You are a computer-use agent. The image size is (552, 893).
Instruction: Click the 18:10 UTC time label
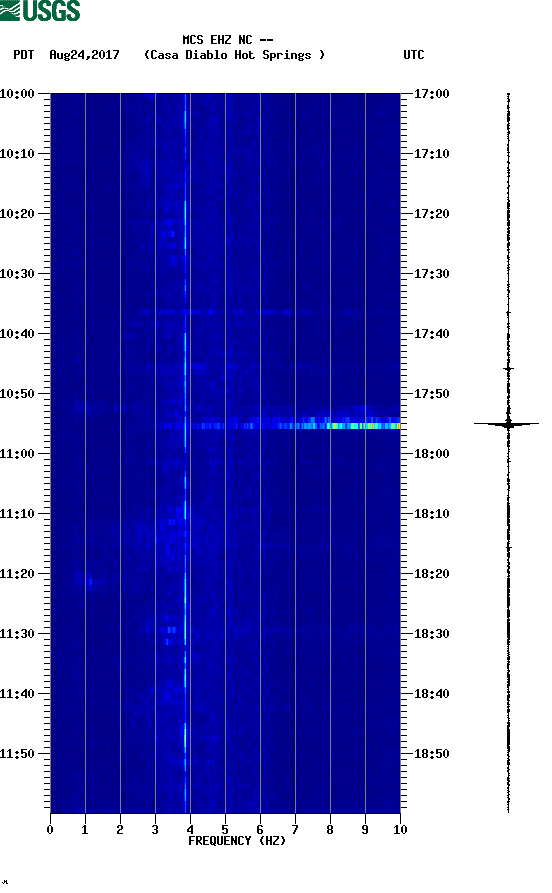coord(432,514)
